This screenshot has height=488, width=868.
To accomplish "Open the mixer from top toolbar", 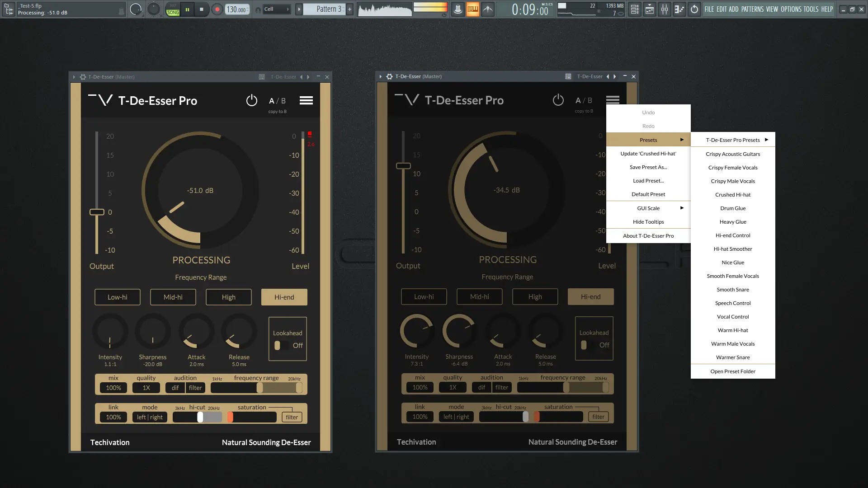I will point(664,9).
